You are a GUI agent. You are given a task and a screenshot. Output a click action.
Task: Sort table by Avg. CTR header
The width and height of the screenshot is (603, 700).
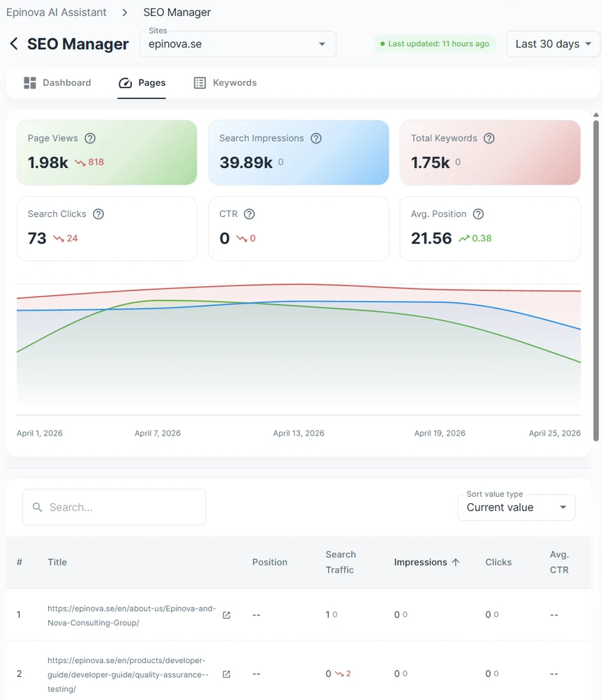[x=559, y=562]
